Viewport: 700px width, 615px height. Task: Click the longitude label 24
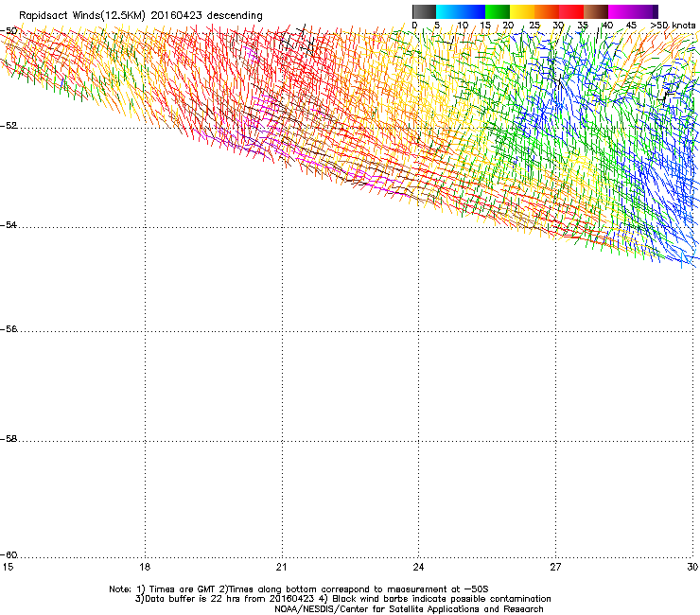418,567
